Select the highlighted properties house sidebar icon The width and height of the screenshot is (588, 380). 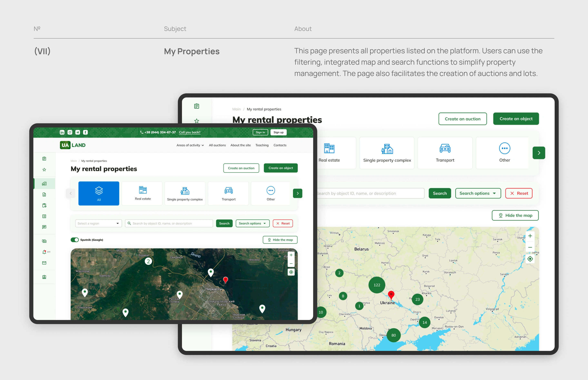tap(44, 184)
